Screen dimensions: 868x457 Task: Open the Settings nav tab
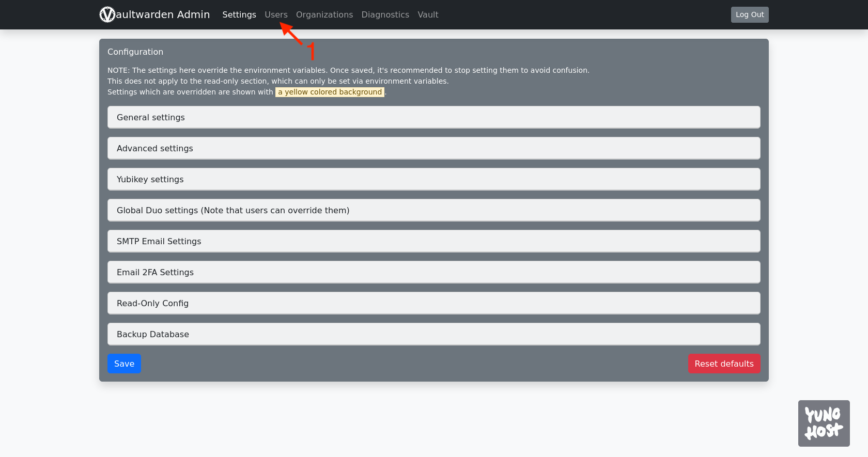coord(239,14)
